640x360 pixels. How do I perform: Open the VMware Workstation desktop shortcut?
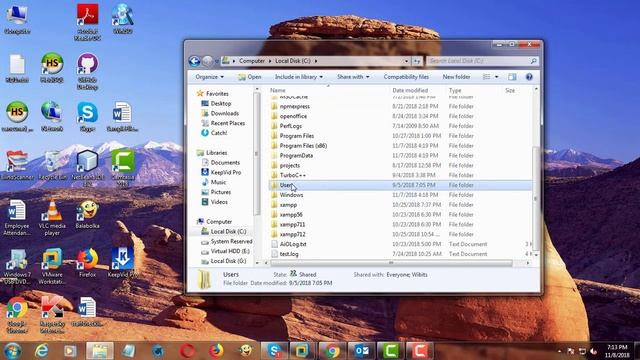(x=52, y=266)
